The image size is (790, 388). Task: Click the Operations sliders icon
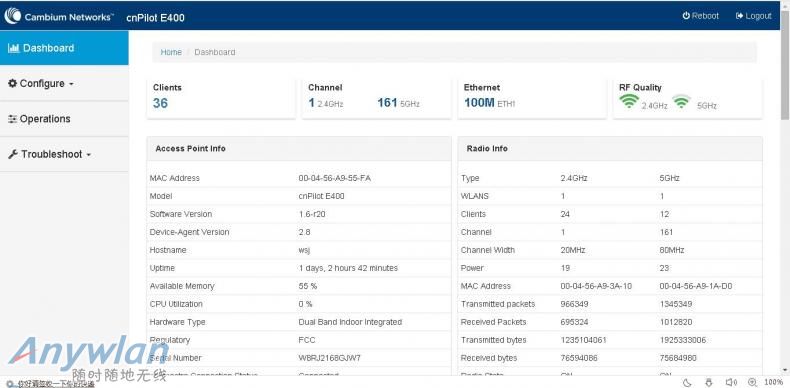coord(13,119)
